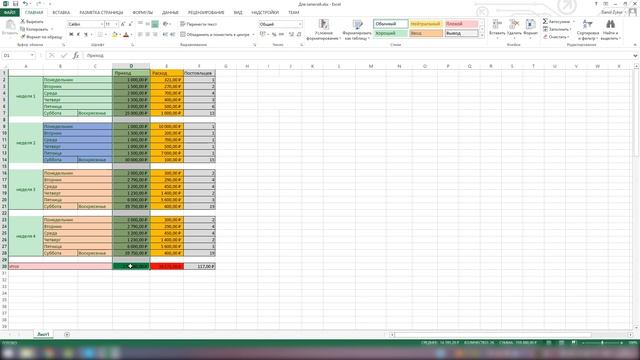Undo the last action in toolbar
This screenshot has height=360, width=640.
click(25, 4)
